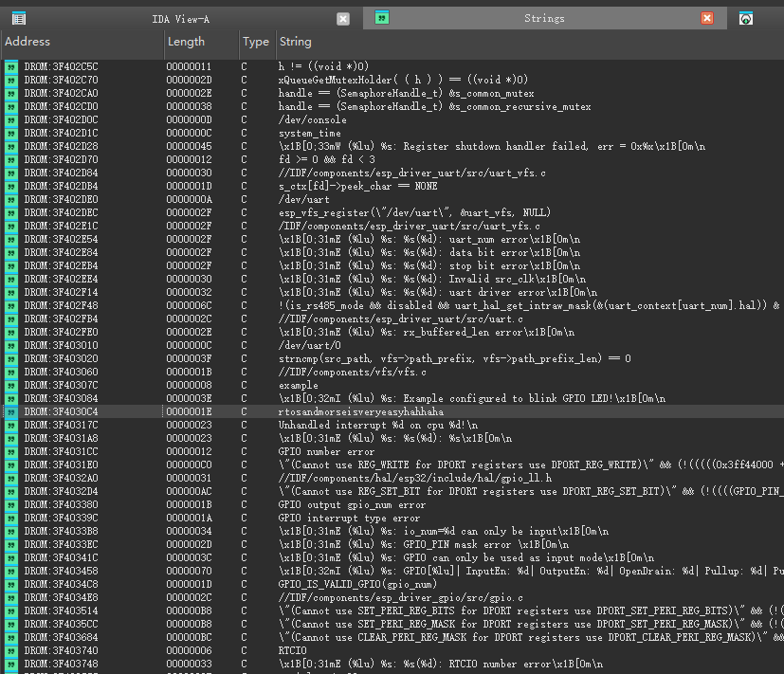Viewport: 784px width, 674px height.
Task: Select the "example" string entry
Action: pos(298,386)
